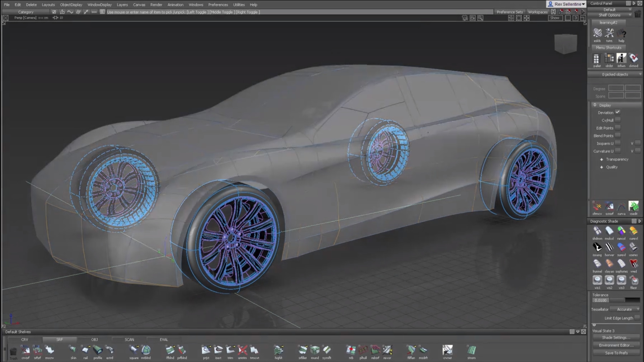Open the Environment Editor

[x=616, y=345]
